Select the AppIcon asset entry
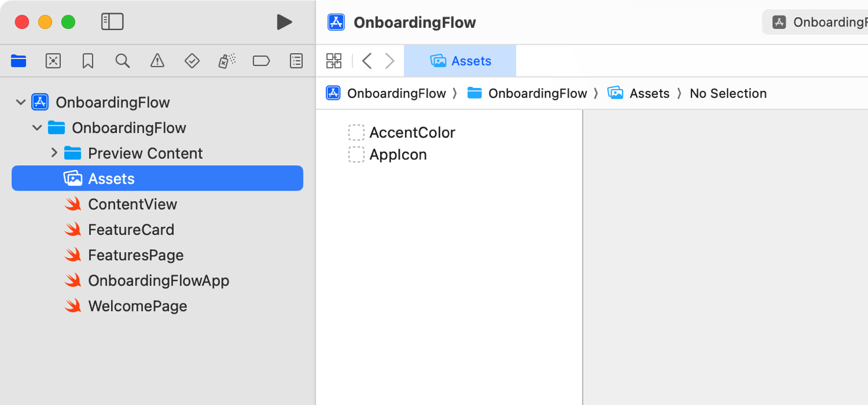Screen dimensions: 868x405 [398, 154]
